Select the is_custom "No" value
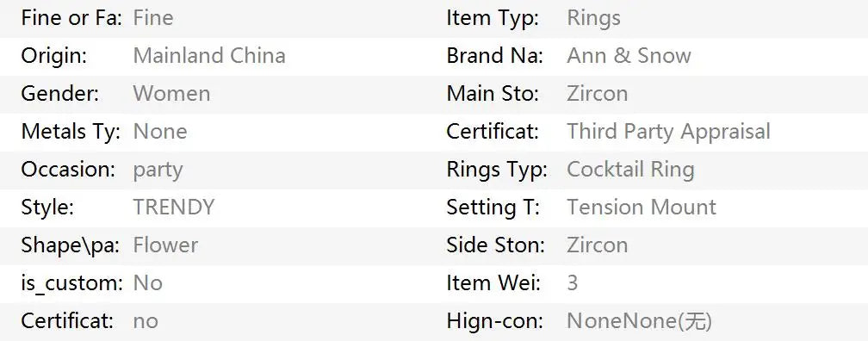868x341 pixels. [148, 282]
